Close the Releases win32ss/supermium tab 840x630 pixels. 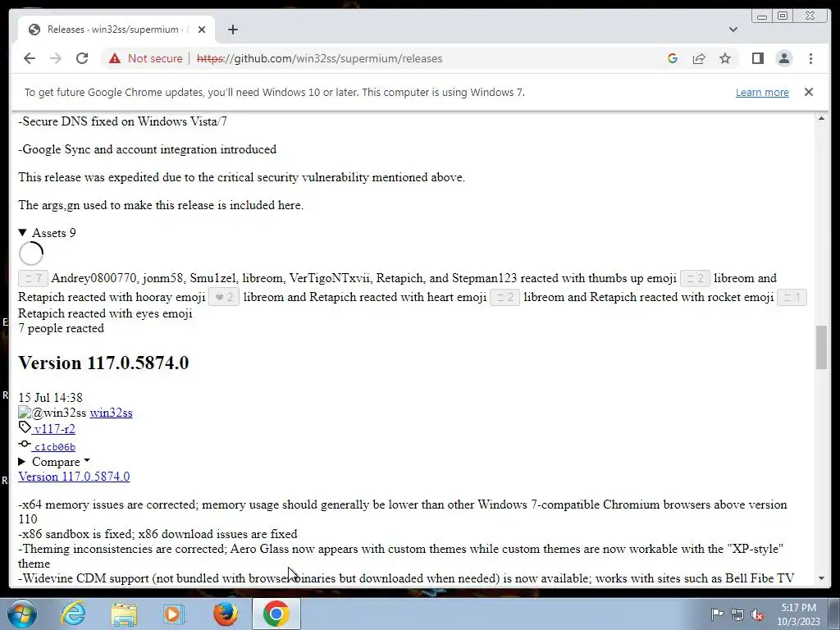[202, 30]
